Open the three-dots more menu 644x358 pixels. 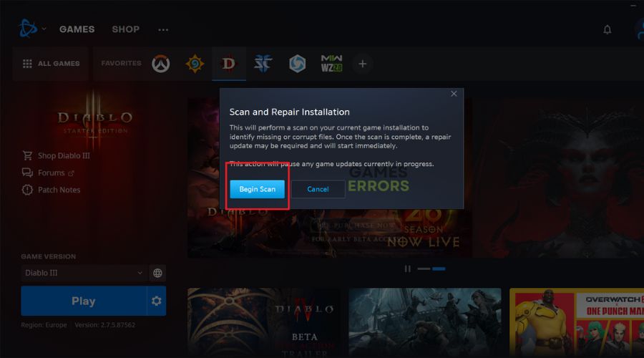pos(163,29)
